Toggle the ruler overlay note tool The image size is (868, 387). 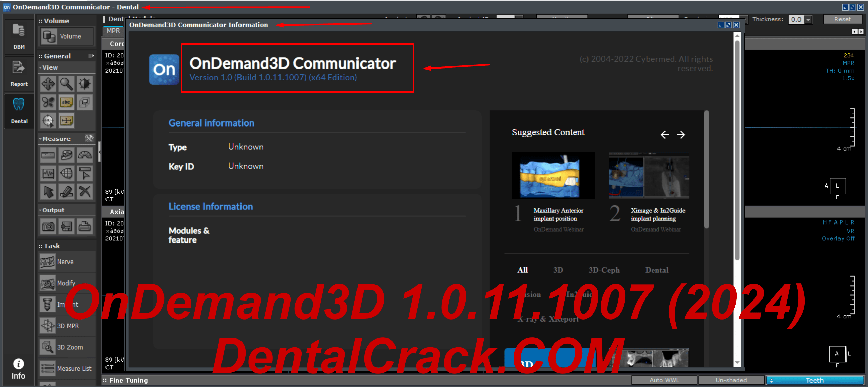coord(66,120)
